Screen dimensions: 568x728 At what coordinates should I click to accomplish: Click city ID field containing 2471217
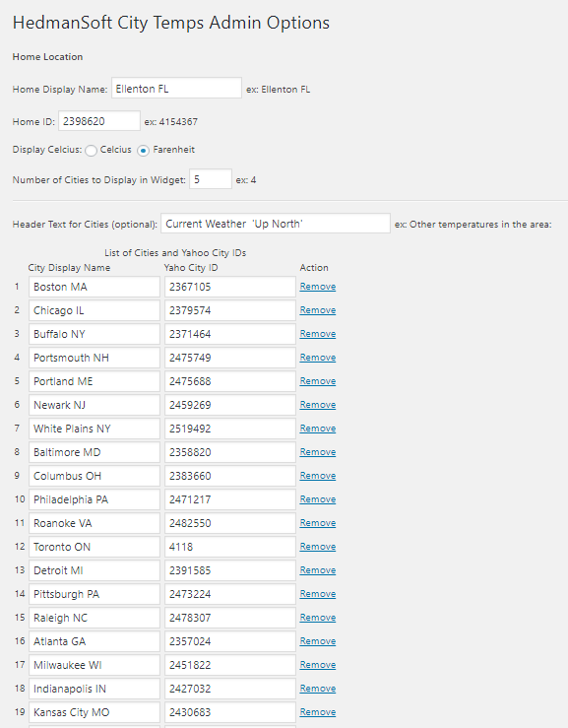230,500
